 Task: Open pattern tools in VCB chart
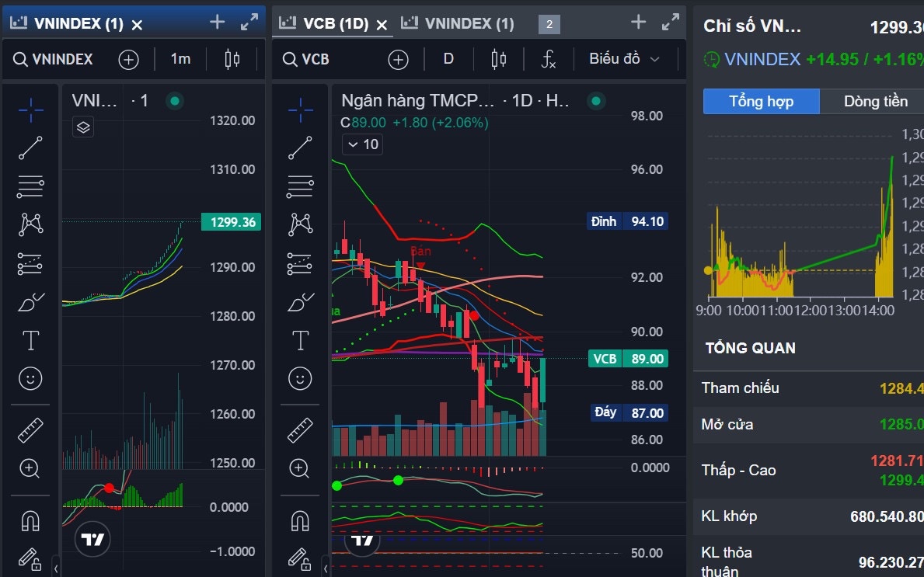coord(301,224)
